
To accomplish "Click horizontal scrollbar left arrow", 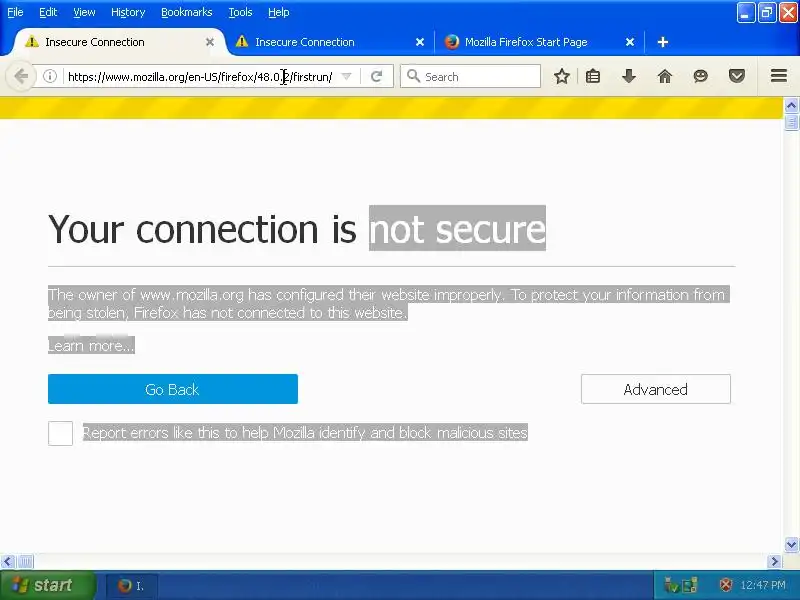I will (7, 562).
